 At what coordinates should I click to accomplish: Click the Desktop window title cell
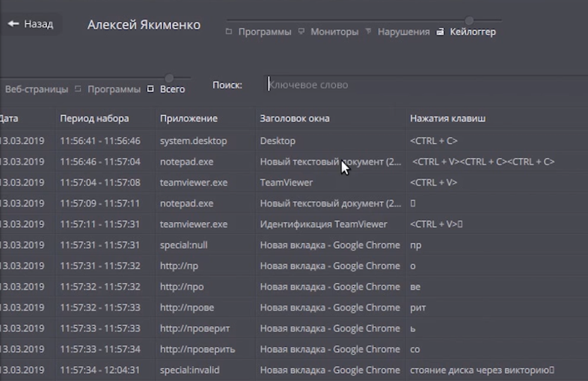coord(278,141)
